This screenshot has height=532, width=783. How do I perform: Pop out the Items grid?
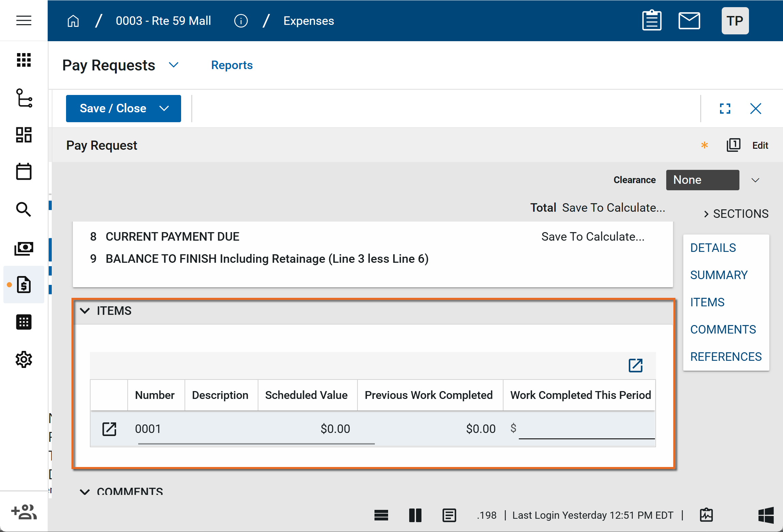(x=635, y=366)
